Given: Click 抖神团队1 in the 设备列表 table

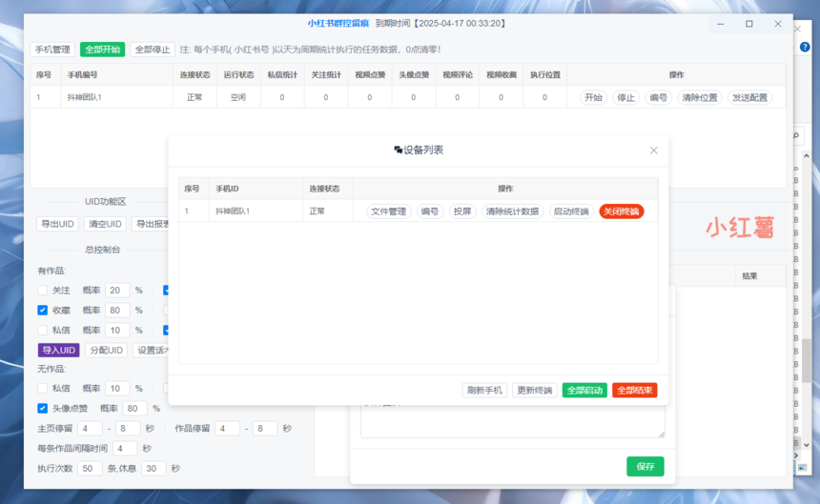Looking at the screenshot, I should pos(233,212).
